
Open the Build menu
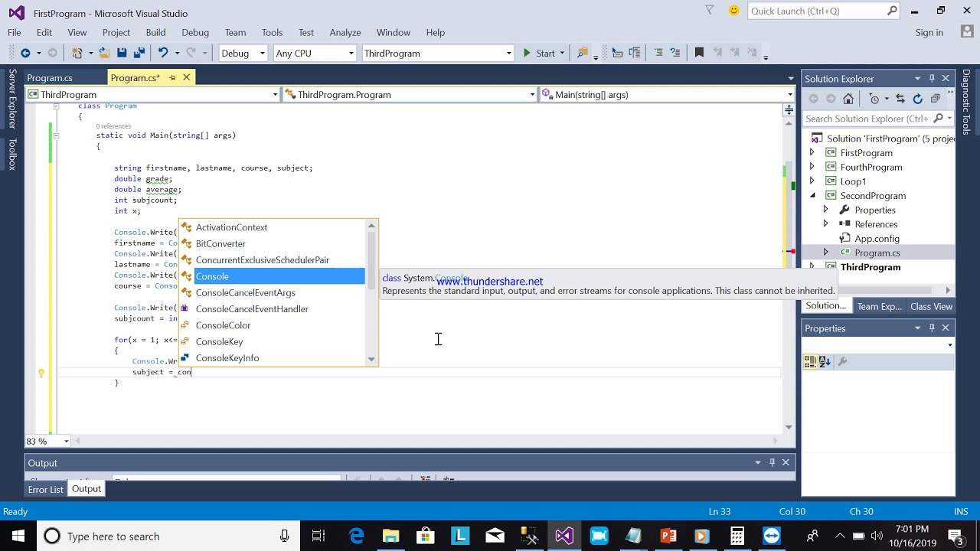click(x=155, y=32)
